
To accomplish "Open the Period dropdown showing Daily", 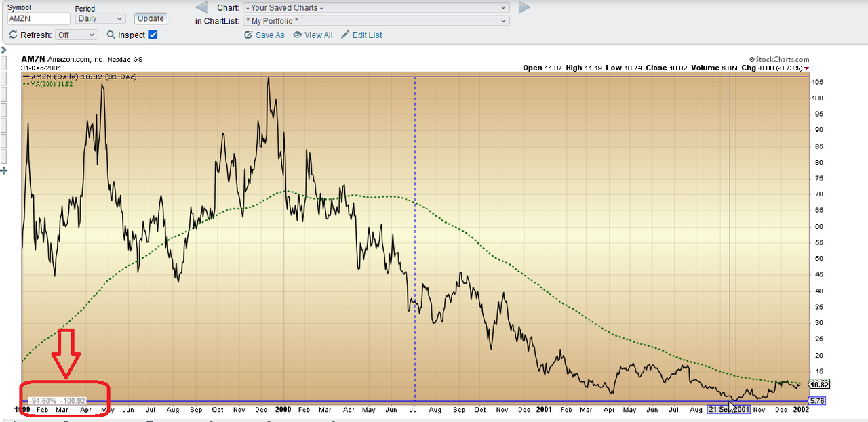I will 100,19.
